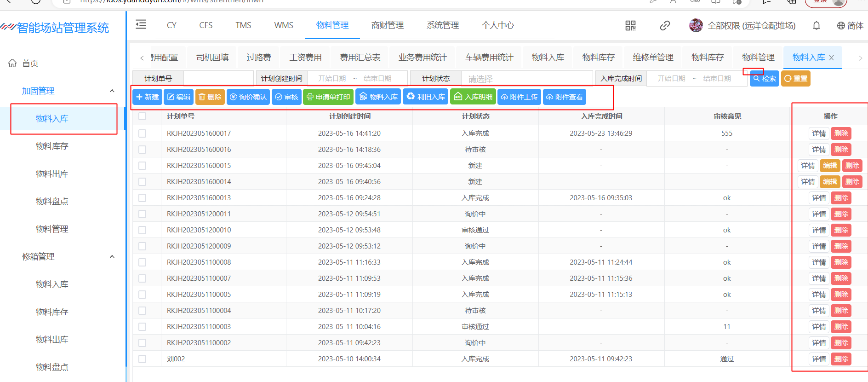
Task: Click the link chain icon in header
Action: click(665, 26)
